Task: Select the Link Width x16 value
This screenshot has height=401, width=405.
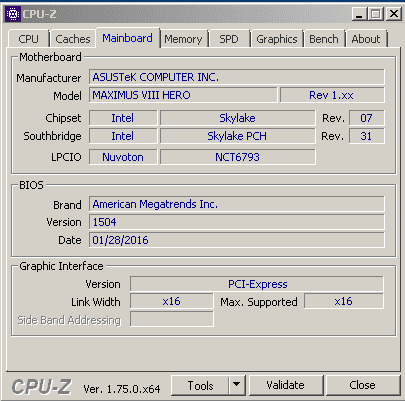Action: [x=171, y=301]
